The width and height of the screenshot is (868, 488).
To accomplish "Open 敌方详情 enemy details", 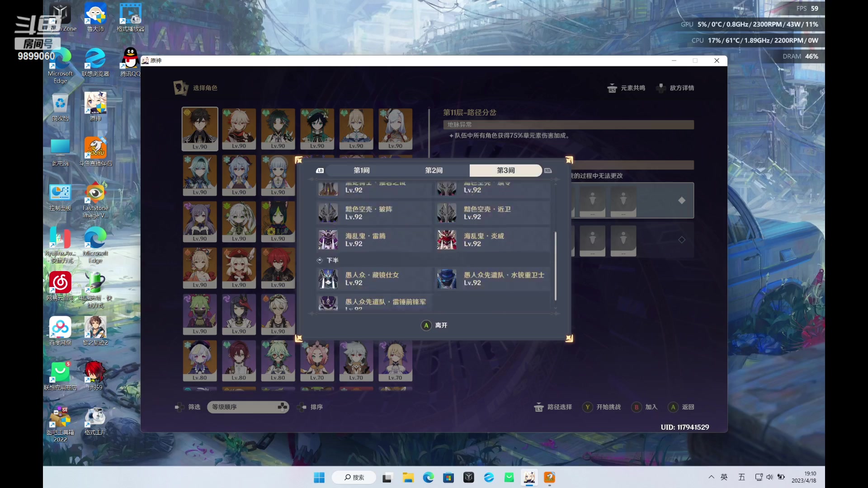I will [x=675, y=88].
